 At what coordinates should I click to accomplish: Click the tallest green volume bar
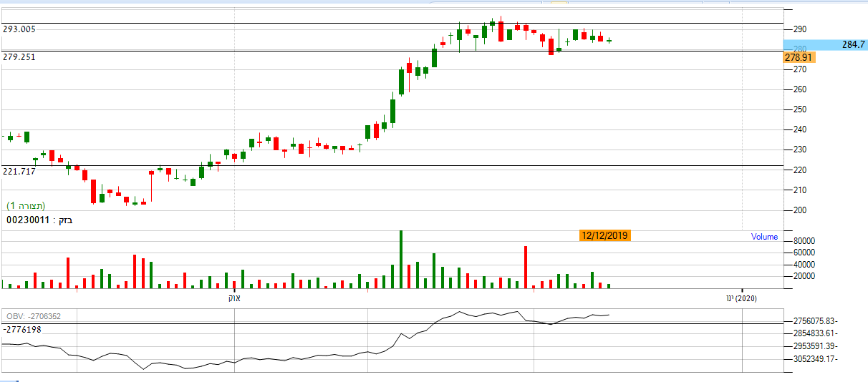(x=401, y=259)
